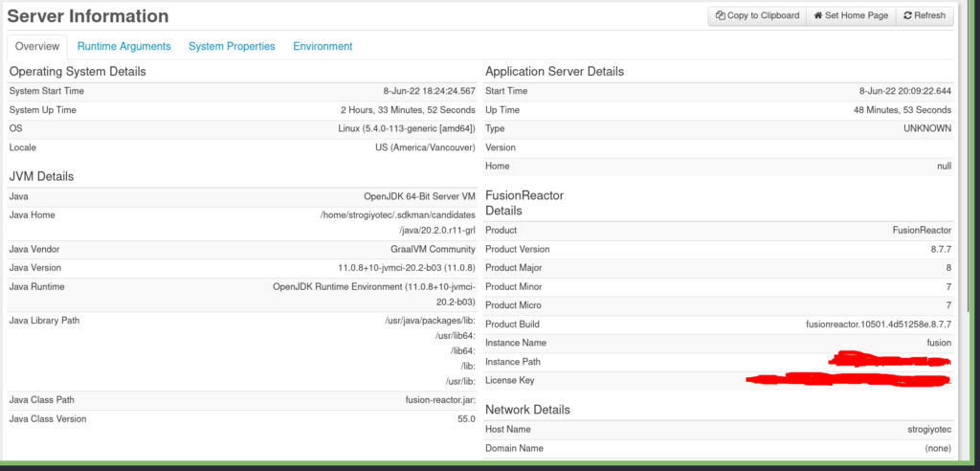Click the Home value null
Image resolution: width=980 pixels, height=471 pixels.
[x=945, y=167]
